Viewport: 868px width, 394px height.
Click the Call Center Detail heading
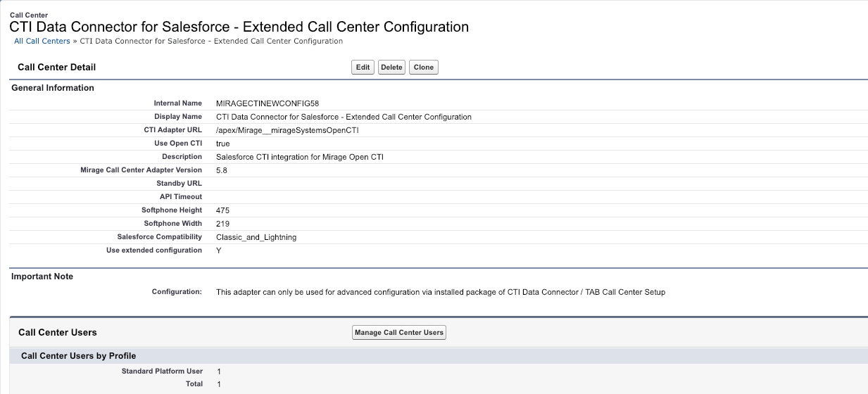tap(56, 68)
